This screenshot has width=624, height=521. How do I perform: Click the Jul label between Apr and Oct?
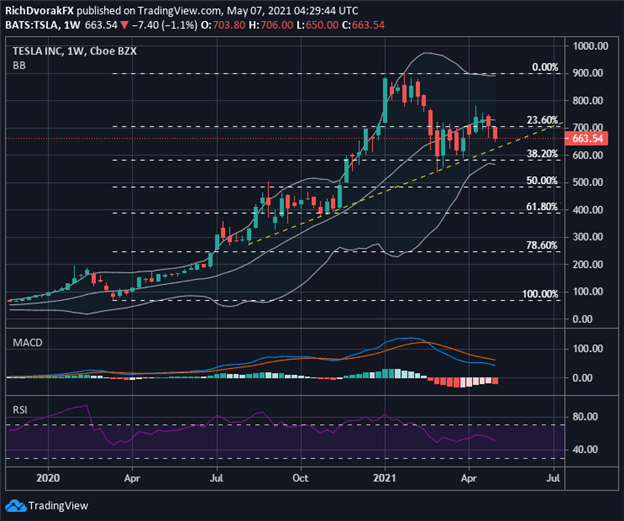point(216,478)
